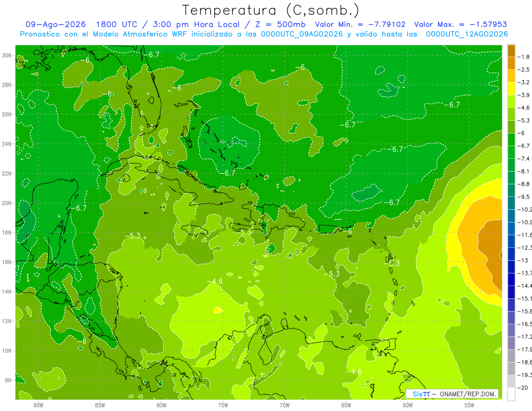The image size is (532, 411).
Task: Click the legend band between -8.8 and -9.5
Action: [x=511, y=191]
